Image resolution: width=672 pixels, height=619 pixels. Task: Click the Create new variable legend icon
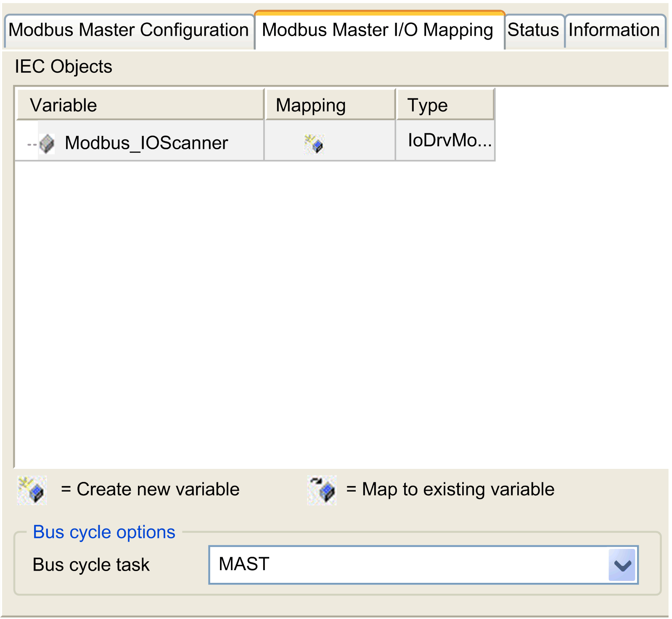coord(32,490)
